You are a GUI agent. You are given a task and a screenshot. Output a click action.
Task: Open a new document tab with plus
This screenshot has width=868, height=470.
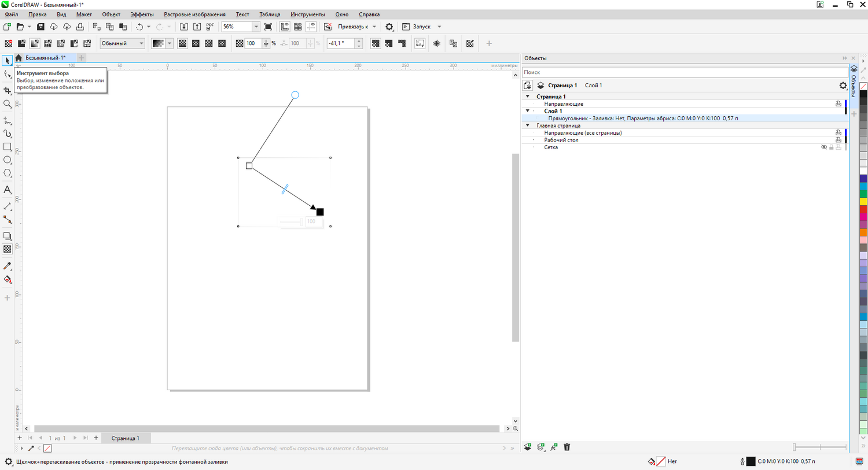click(x=82, y=58)
